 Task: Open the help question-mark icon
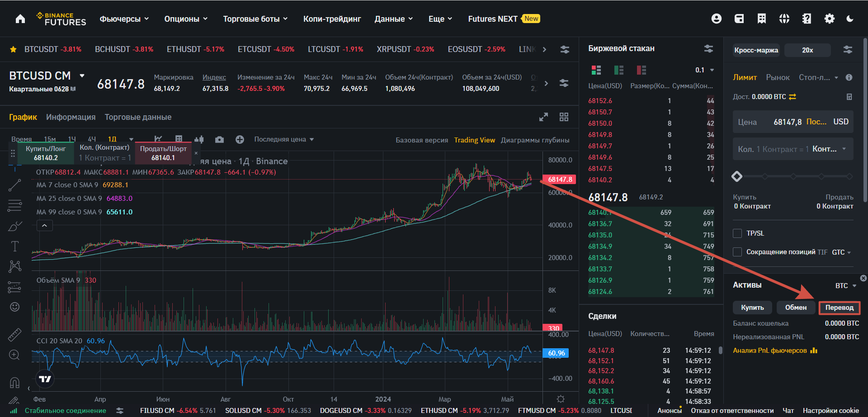[x=807, y=19]
